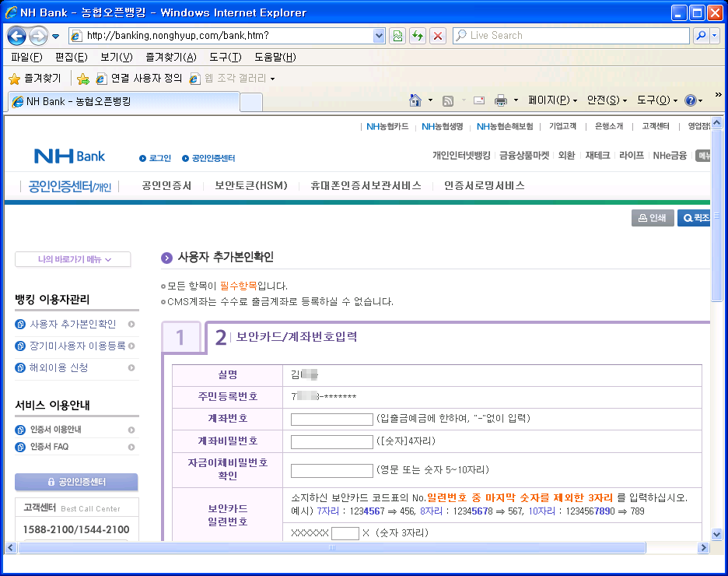Click arrow icon beside 장기미사용자 이용등록
728x576 pixels.
131,346
